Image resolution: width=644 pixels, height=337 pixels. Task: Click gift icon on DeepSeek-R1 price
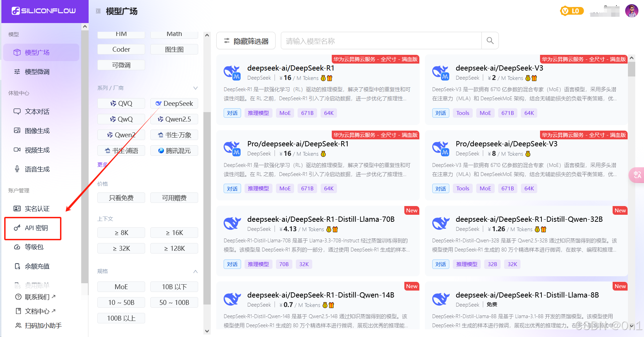[330, 78]
